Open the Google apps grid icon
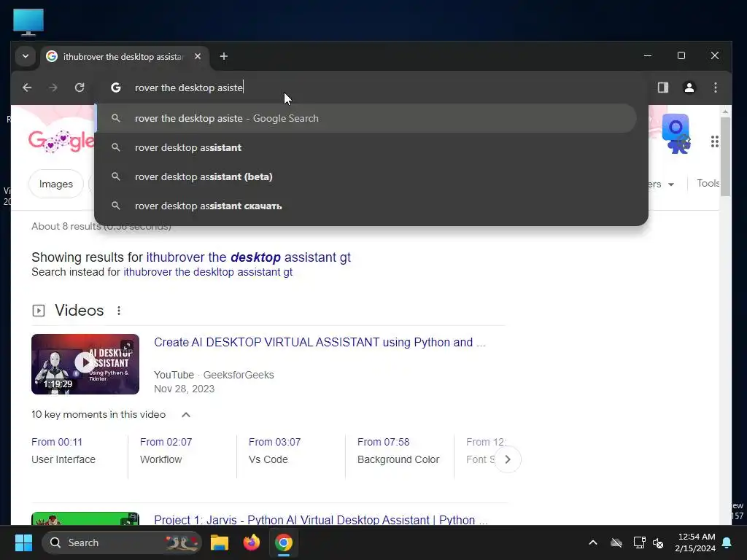This screenshot has width=747, height=560. point(714,141)
